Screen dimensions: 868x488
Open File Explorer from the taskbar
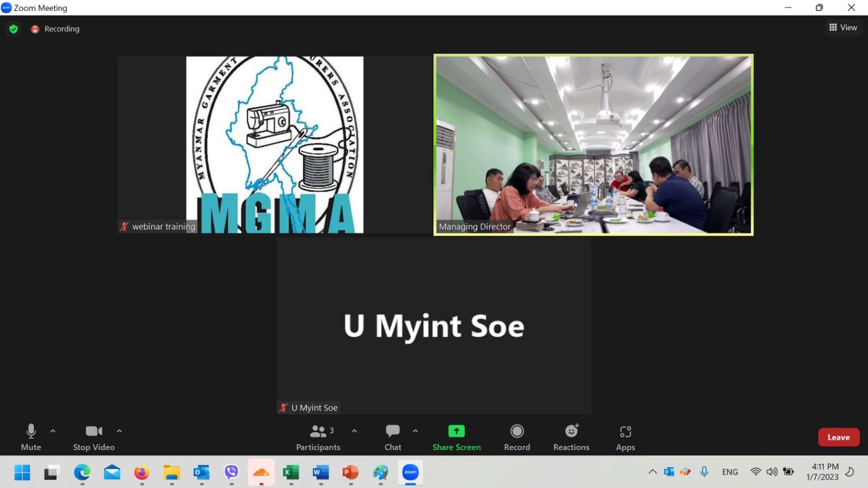(x=172, y=473)
